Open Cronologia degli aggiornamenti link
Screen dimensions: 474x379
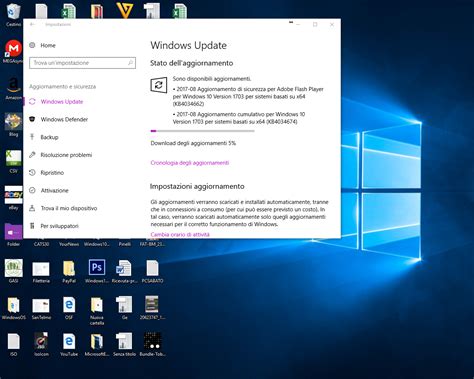click(x=190, y=163)
